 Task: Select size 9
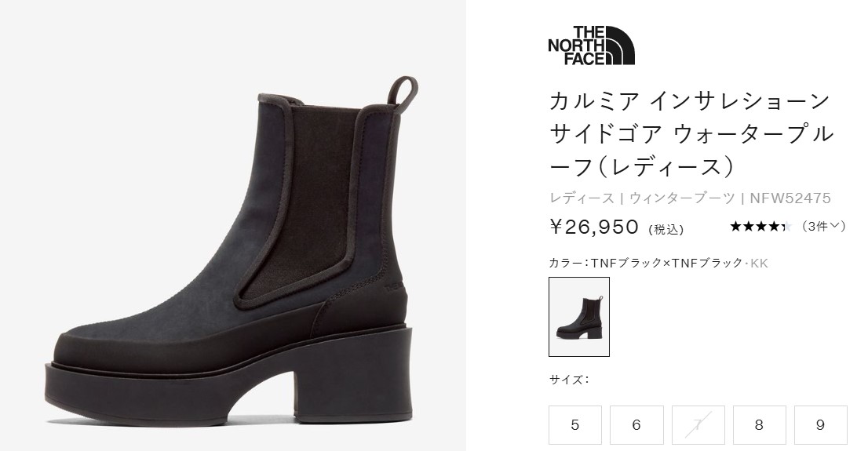(x=820, y=425)
